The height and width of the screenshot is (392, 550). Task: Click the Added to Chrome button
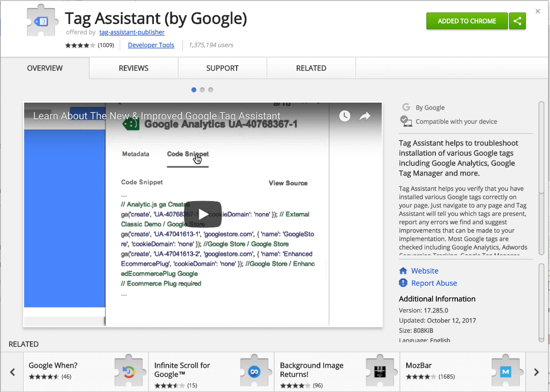(x=467, y=21)
